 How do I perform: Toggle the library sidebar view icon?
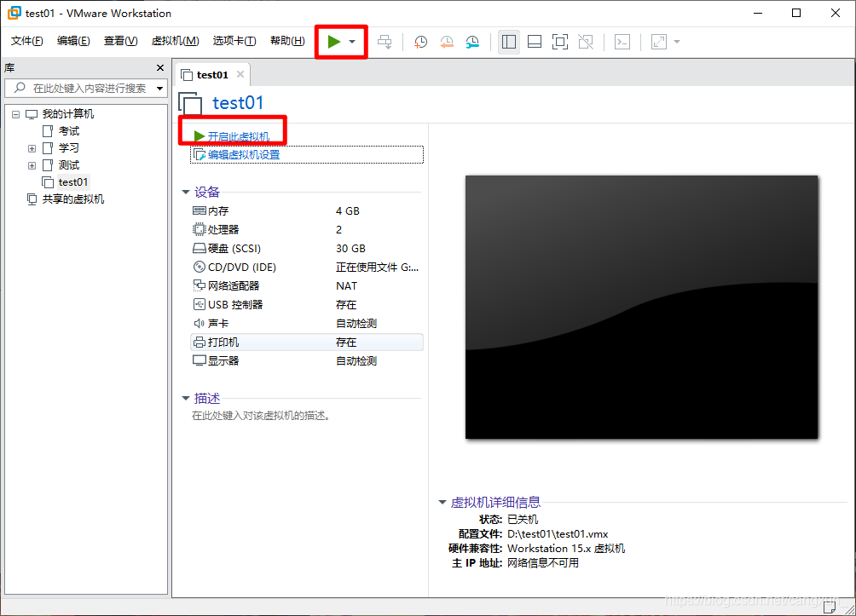pos(509,42)
